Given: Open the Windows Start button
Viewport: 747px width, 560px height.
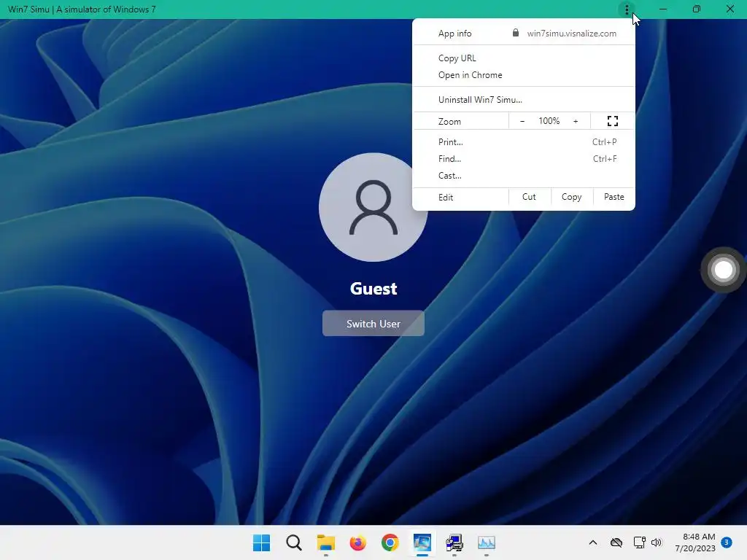Looking at the screenshot, I should [x=261, y=542].
